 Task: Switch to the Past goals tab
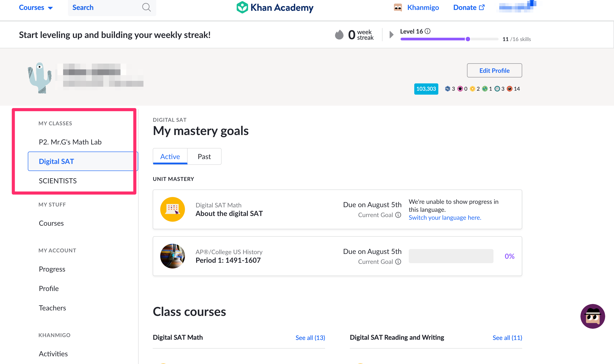pyautogui.click(x=204, y=156)
